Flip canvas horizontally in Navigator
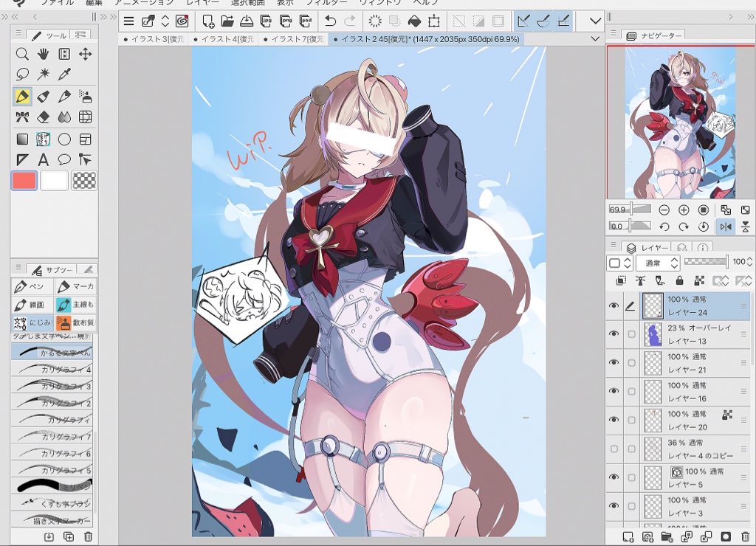756x546 pixels. (x=726, y=227)
